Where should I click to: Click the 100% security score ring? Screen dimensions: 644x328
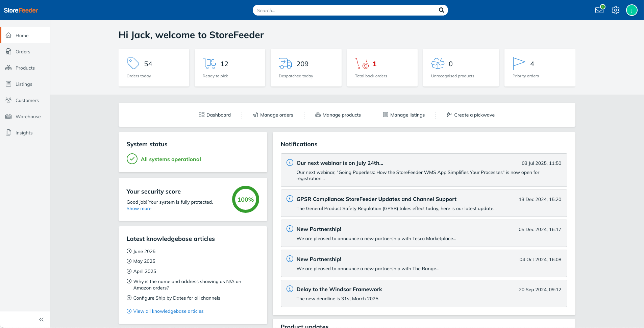(246, 199)
